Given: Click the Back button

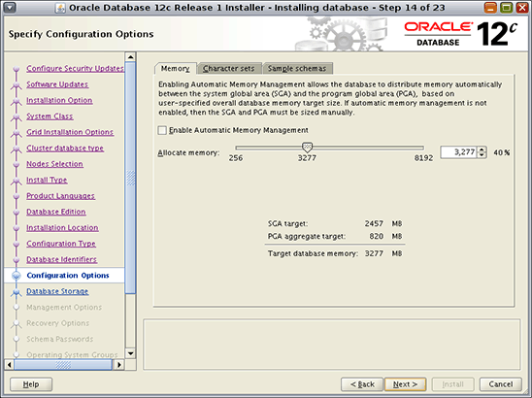Looking at the screenshot, I should pyautogui.click(x=362, y=384).
